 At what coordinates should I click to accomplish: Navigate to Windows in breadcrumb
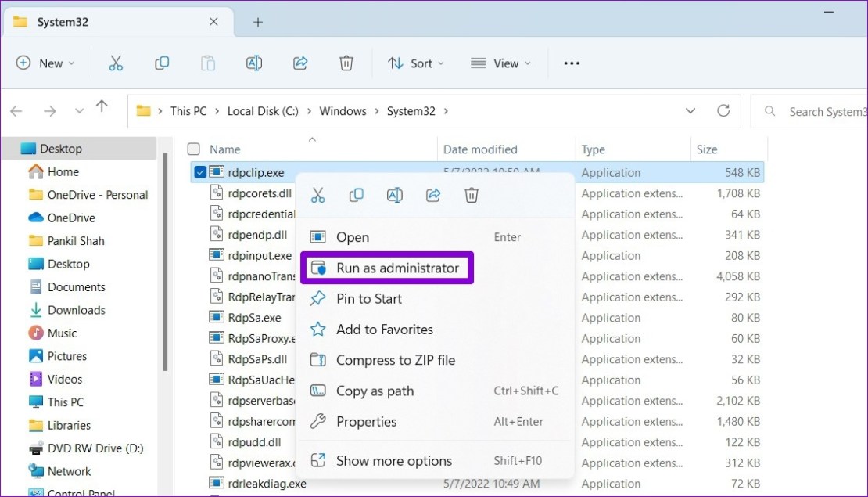(x=343, y=111)
